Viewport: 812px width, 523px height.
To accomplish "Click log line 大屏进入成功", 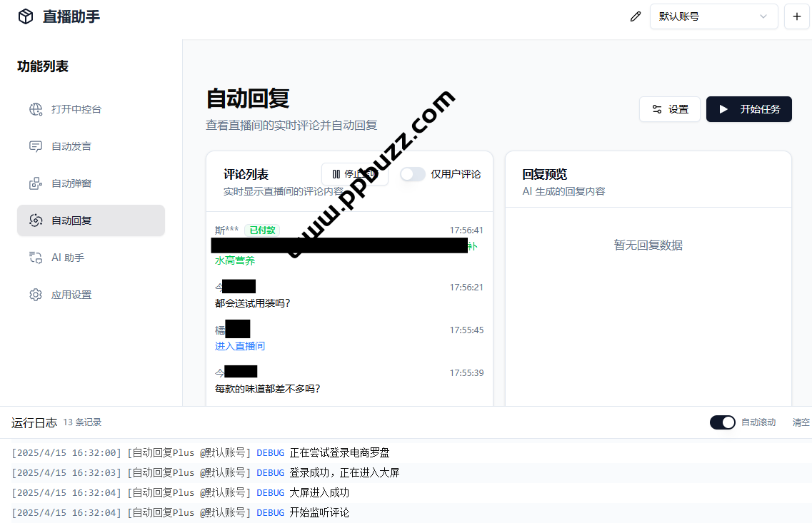I will point(319,492).
